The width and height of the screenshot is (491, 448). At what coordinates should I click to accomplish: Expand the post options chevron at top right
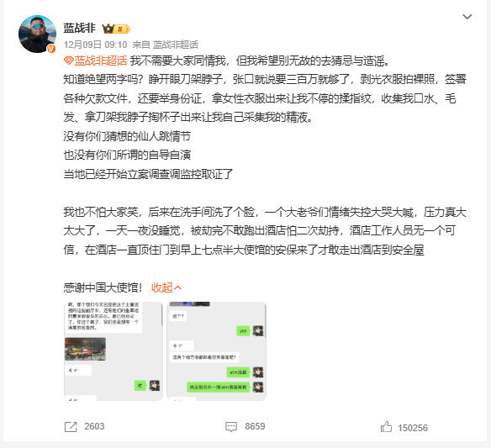click(467, 17)
